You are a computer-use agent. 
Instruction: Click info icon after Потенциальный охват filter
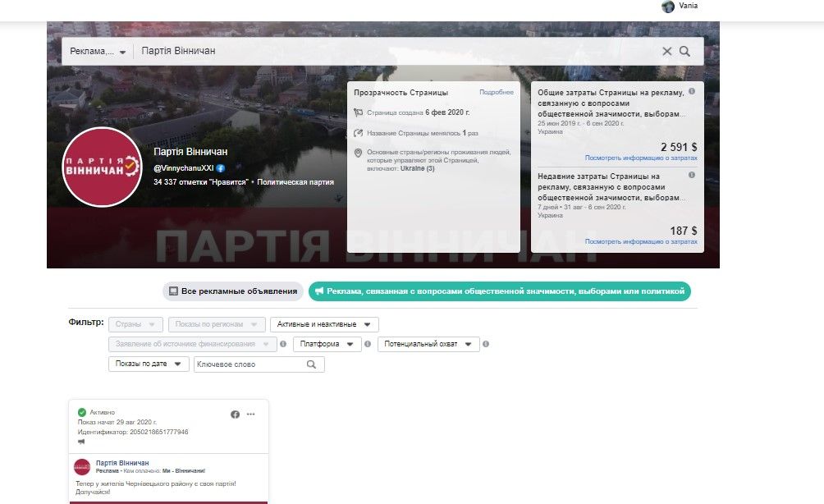488,345
